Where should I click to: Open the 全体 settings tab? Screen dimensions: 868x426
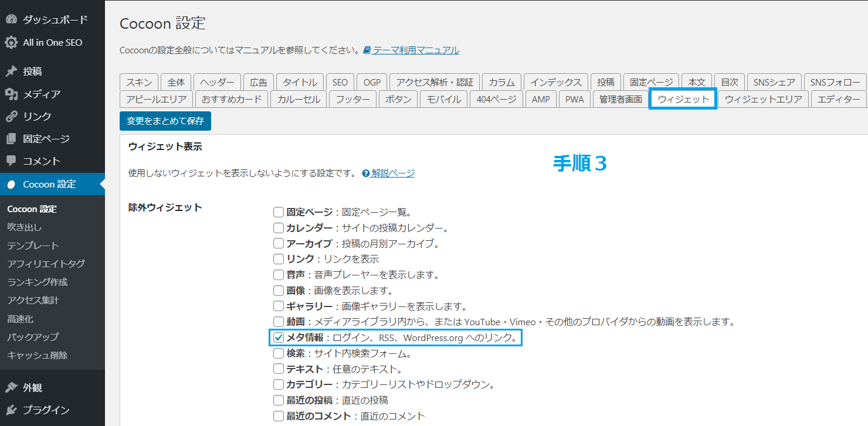tap(176, 82)
